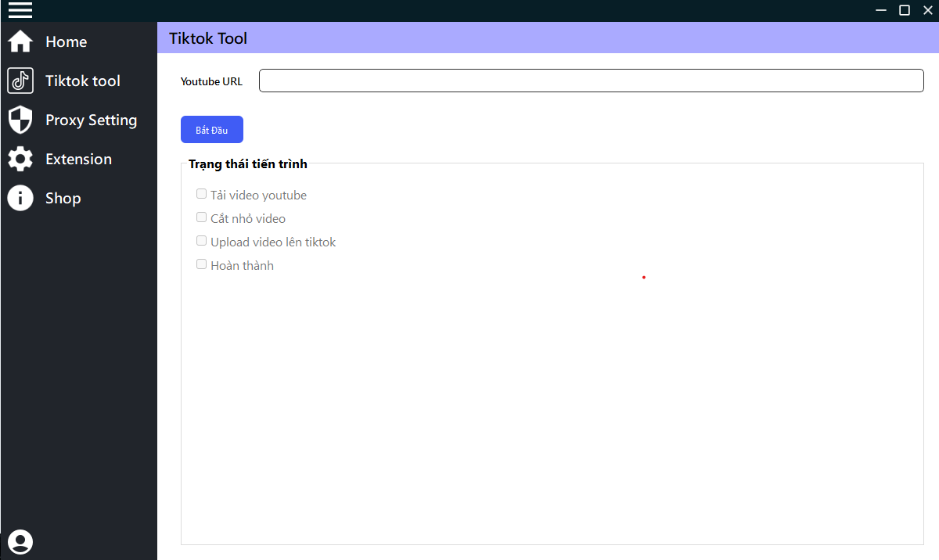Viewport: 939px width, 560px height.
Task: Click the Trạng thái tiến trình heading
Action: 248,164
